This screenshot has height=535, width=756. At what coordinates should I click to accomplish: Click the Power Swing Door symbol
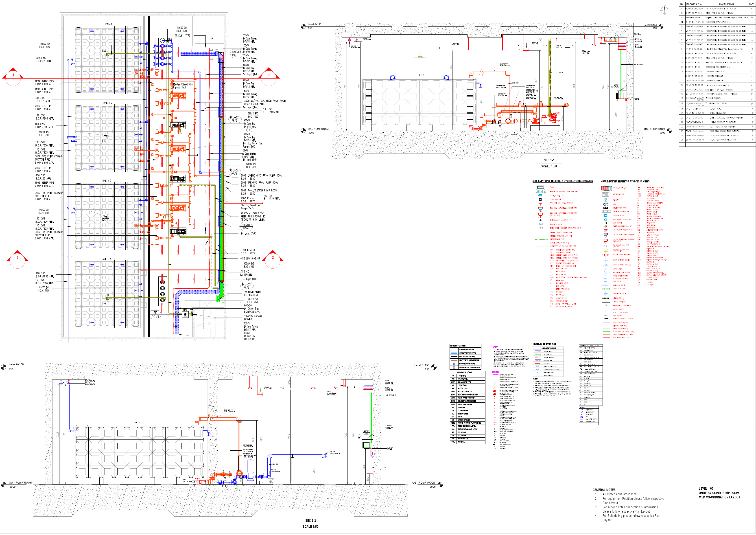[x=605, y=289]
